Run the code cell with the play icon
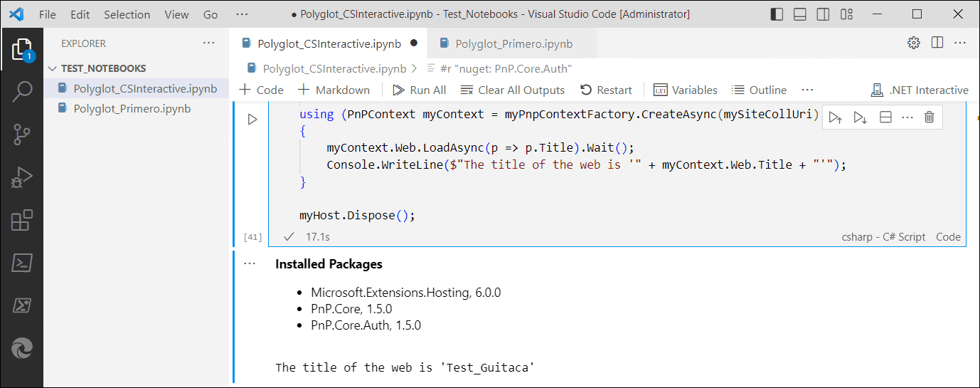 click(x=252, y=119)
